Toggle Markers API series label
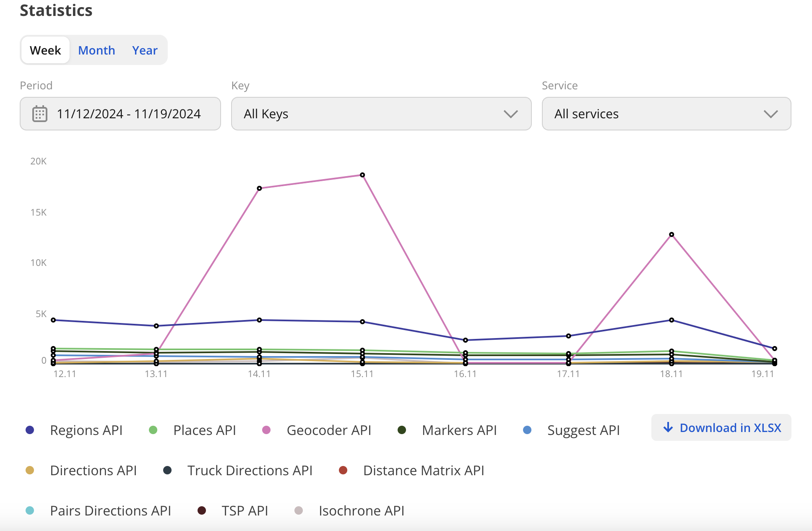This screenshot has height=531, width=812. 459,430
